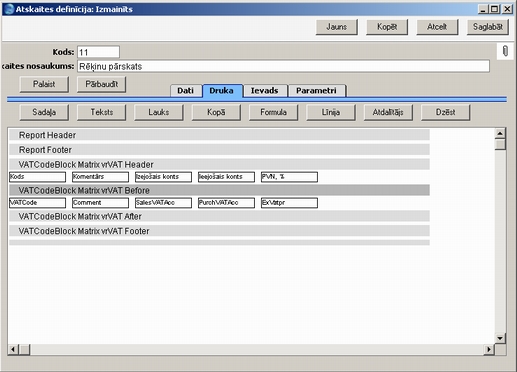Click the Jauns button

pyautogui.click(x=337, y=27)
